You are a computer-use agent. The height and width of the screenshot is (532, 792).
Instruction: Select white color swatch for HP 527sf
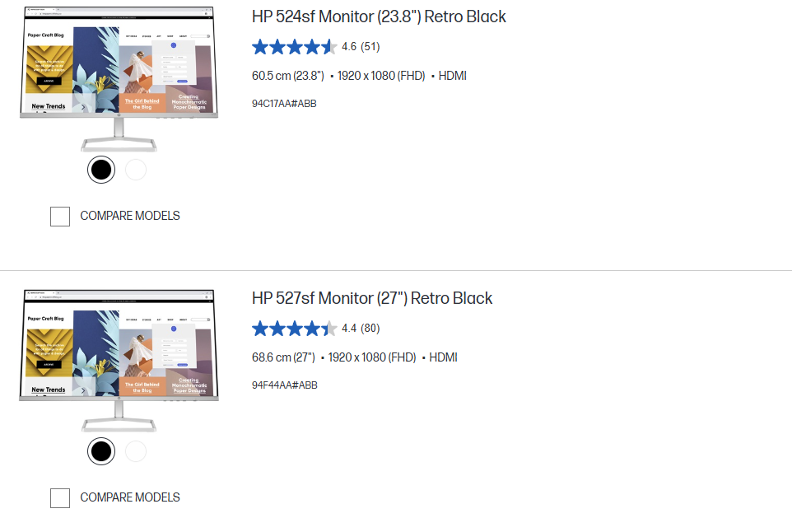pyautogui.click(x=136, y=451)
